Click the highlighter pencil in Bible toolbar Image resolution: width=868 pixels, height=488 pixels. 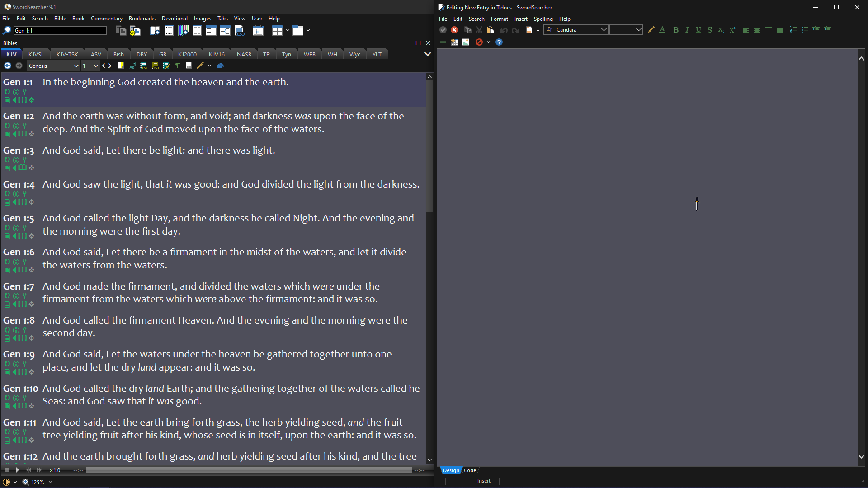[200, 66]
